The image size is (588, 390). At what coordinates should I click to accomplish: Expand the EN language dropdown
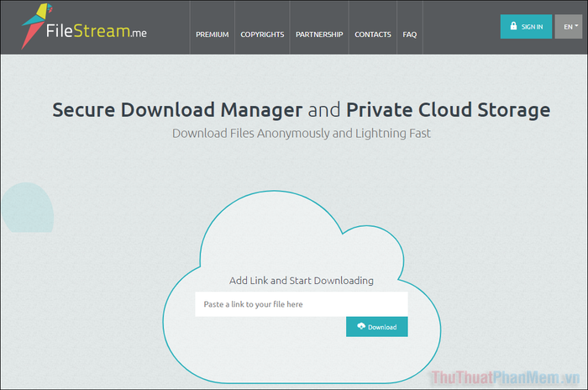pyautogui.click(x=569, y=27)
